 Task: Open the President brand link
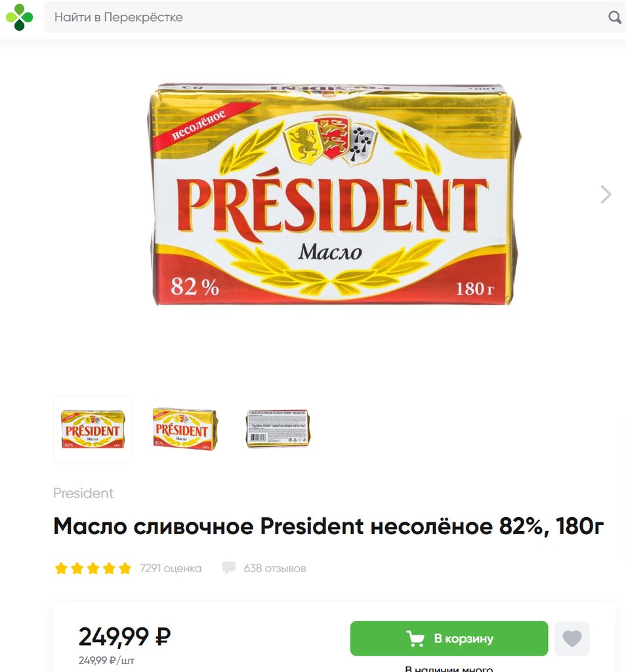[x=83, y=493]
